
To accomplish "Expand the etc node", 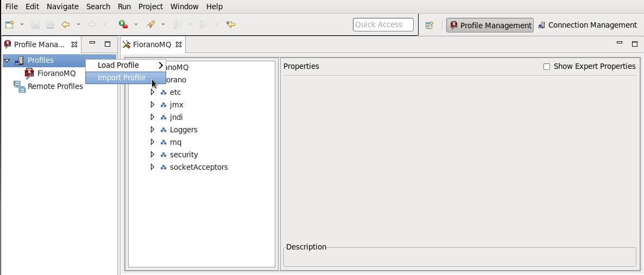I will coord(153,92).
